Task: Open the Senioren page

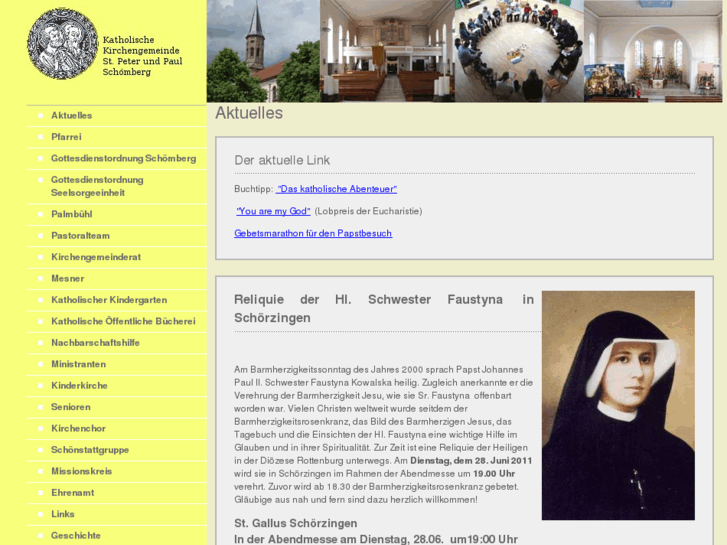Action: click(x=70, y=407)
